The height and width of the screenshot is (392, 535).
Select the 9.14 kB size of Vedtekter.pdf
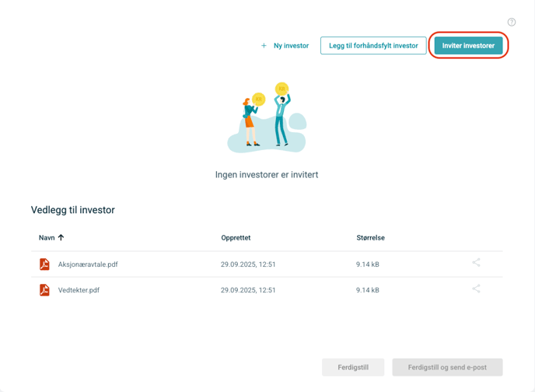pos(368,290)
